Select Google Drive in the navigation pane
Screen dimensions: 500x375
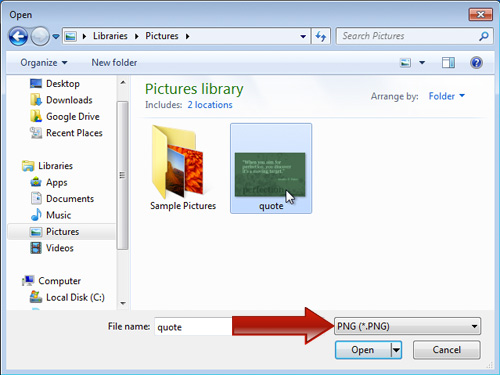73,116
